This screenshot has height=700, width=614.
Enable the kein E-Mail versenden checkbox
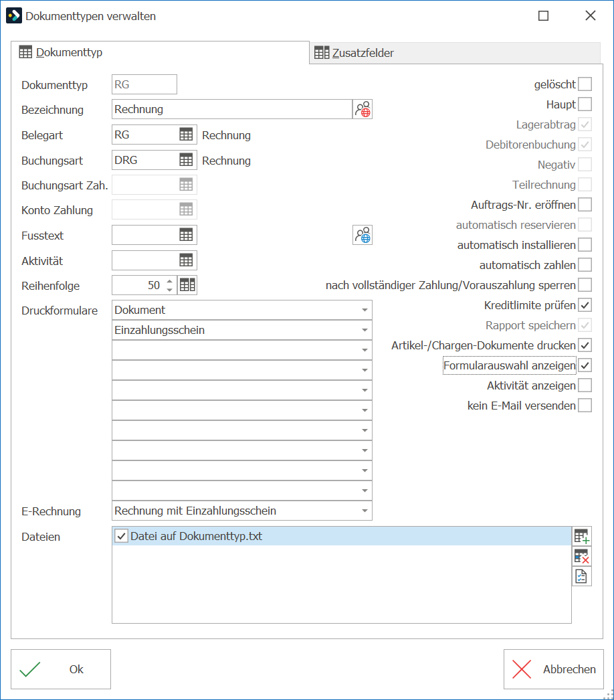click(x=585, y=406)
